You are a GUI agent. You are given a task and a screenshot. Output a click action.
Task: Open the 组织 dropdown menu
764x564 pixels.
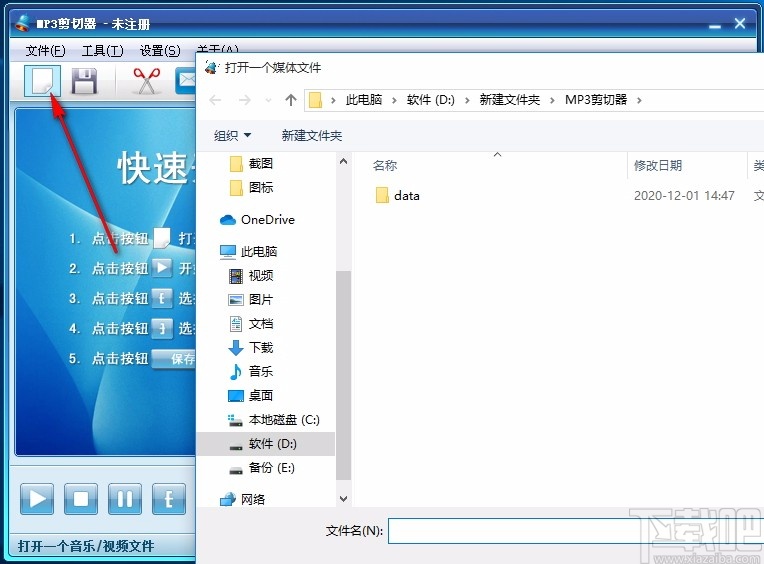(232, 135)
